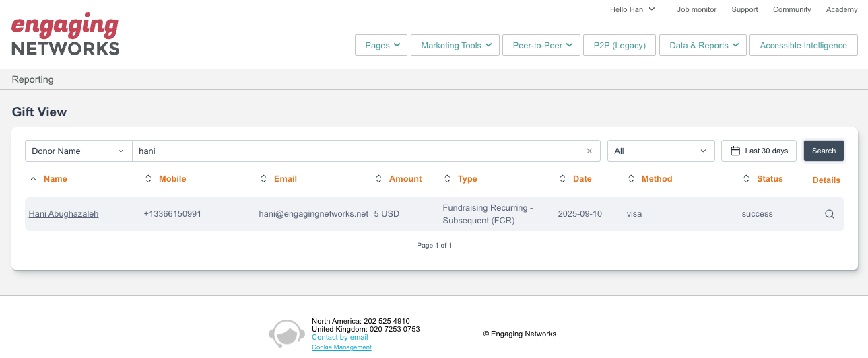The image size is (868, 358).
Task: Sort by Email column sort icon
Action: [264, 179]
